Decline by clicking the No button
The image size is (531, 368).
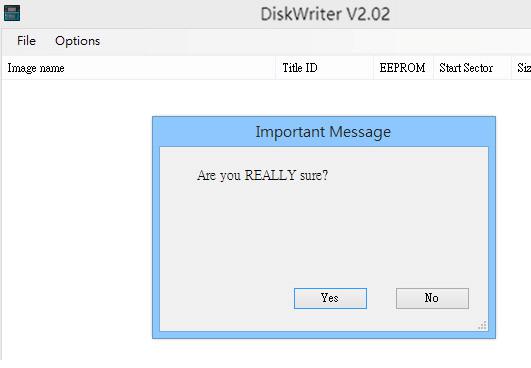coord(432,298)
